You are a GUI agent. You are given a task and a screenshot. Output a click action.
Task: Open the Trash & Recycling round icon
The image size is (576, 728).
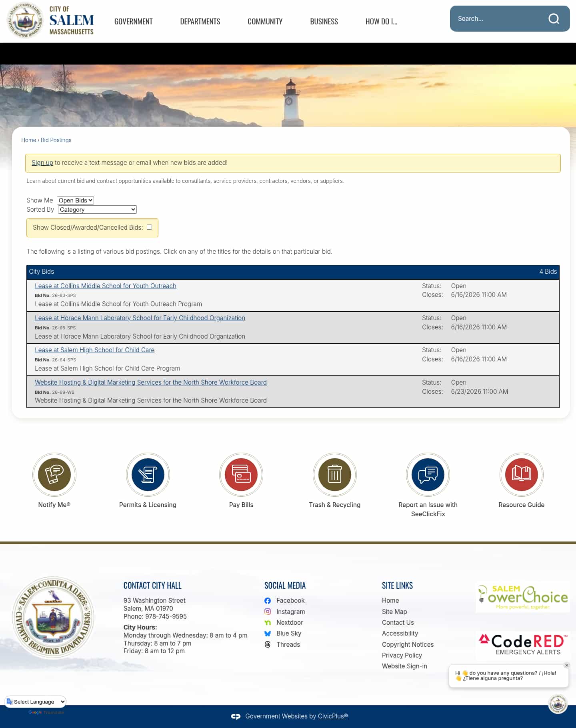coord(335,475)
